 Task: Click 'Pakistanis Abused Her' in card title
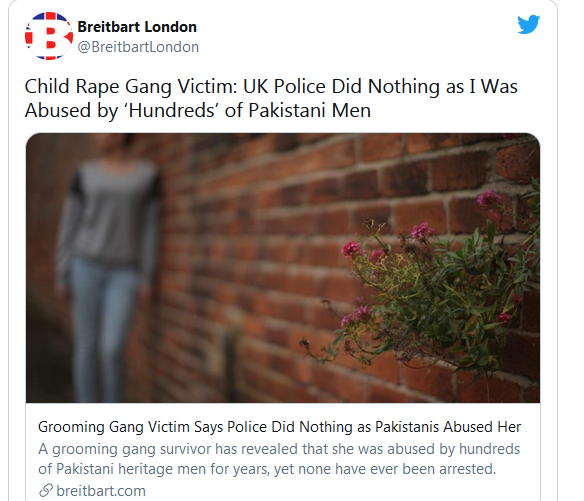[x=448, y=427]
